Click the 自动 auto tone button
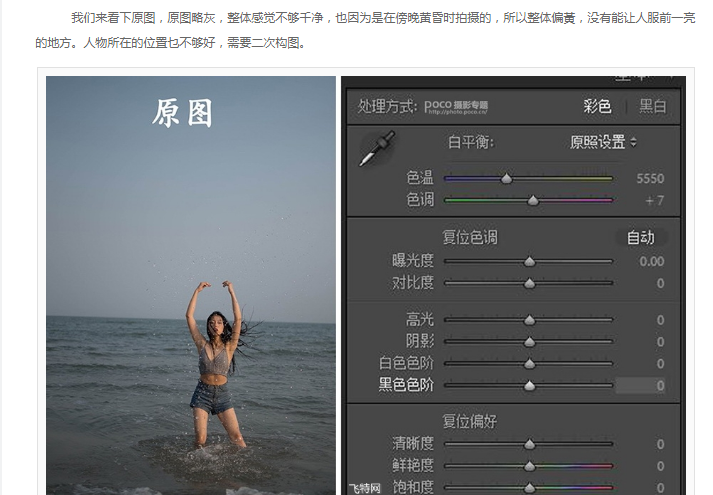Viewport: 713px width, 495px height. pyautogui.click(x=641, y=237)
